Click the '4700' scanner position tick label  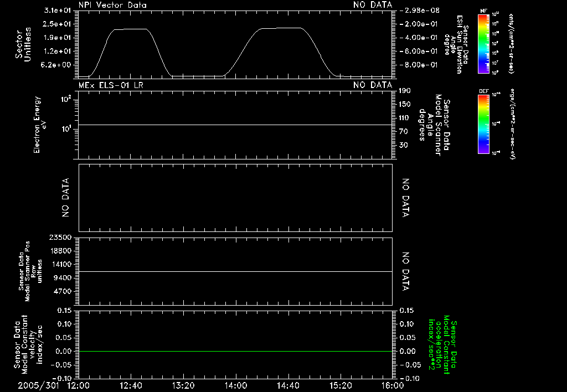tap(62, 291)
